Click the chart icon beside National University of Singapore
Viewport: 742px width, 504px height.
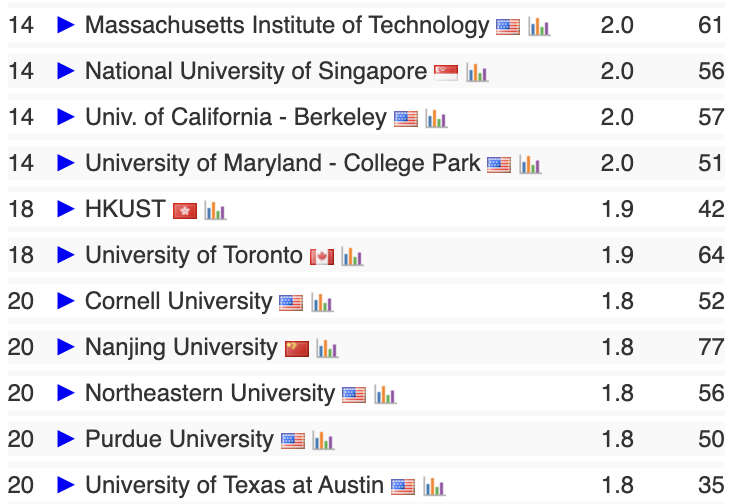tap(477, 72)
